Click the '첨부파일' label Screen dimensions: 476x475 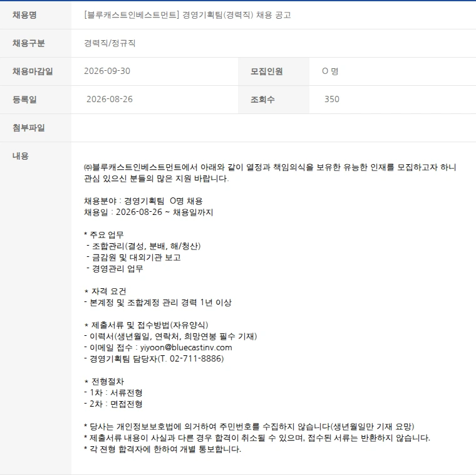[29, 128]
